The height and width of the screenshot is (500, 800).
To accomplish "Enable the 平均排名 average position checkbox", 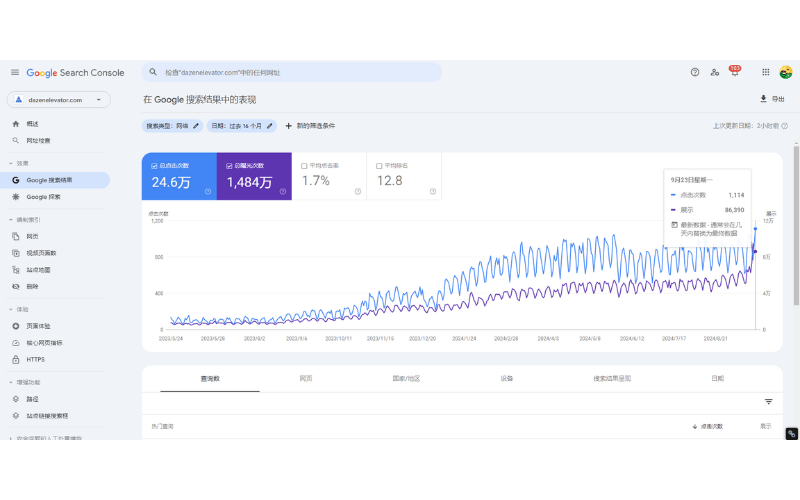I will click(379, 166).
